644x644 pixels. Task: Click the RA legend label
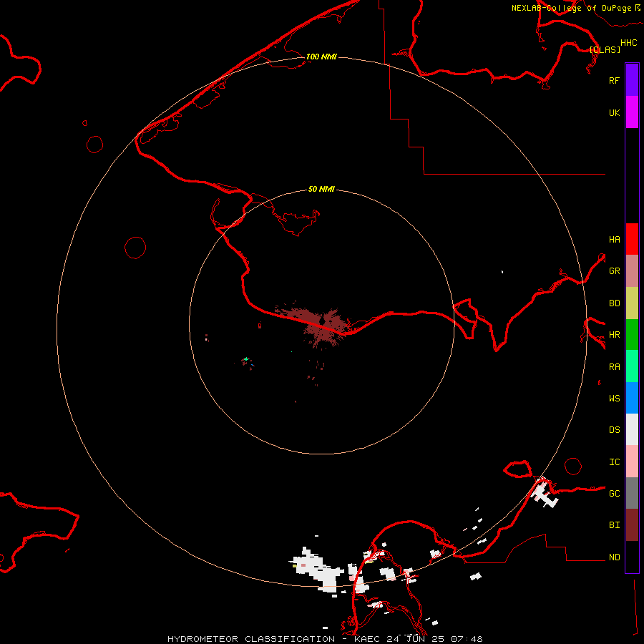click(614, 366)
